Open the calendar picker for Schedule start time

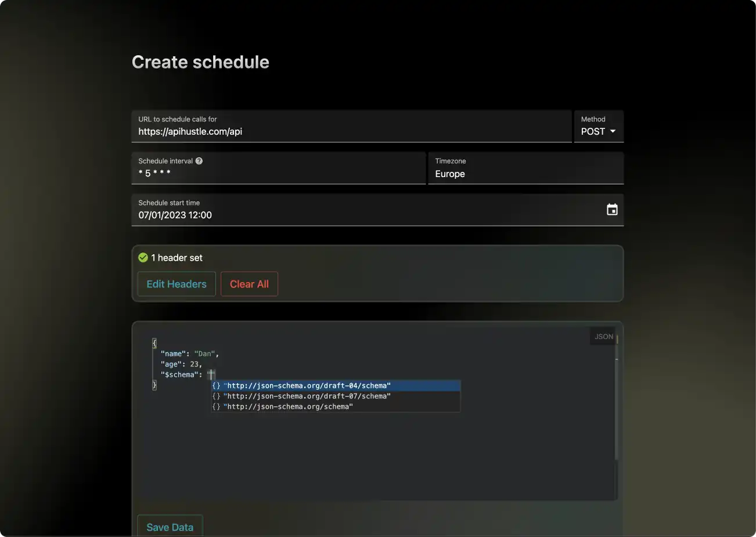click(x=612, y=210)
